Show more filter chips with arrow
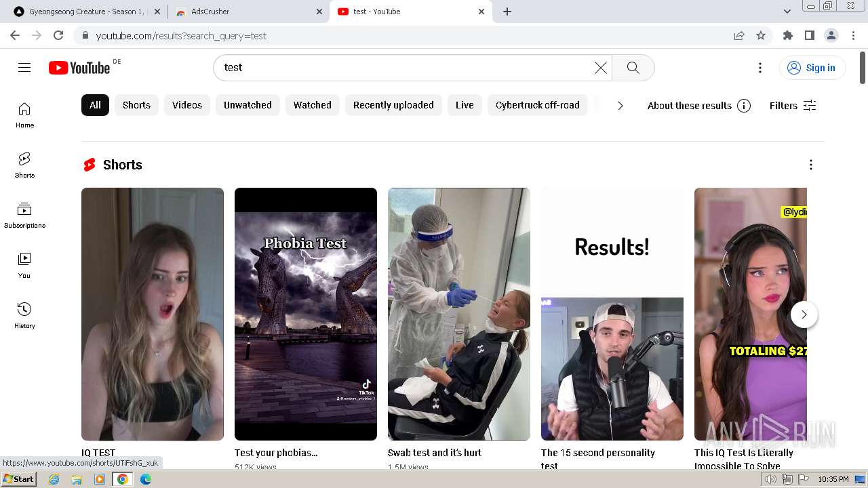The height and width of the screenshot is (488, 868). click(x=620, y=105)
